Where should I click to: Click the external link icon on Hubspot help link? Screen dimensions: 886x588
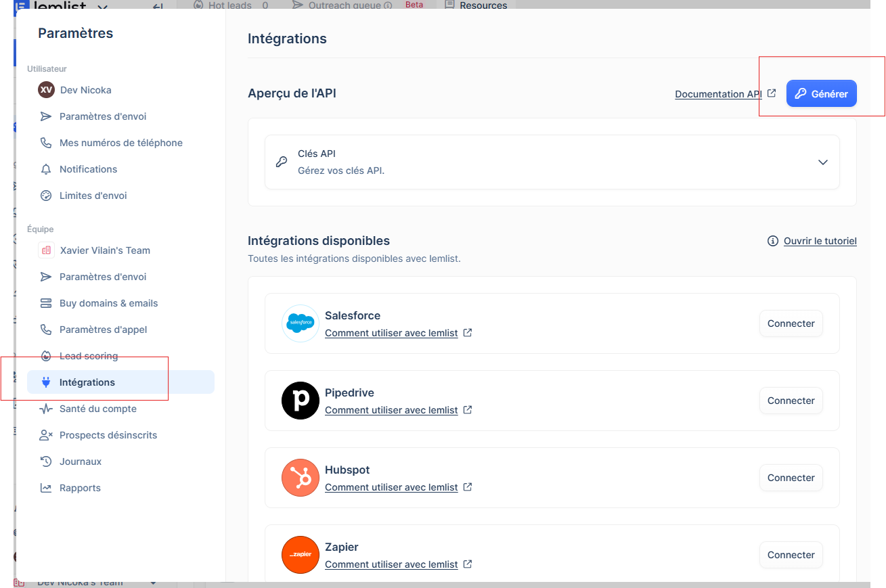467,487
